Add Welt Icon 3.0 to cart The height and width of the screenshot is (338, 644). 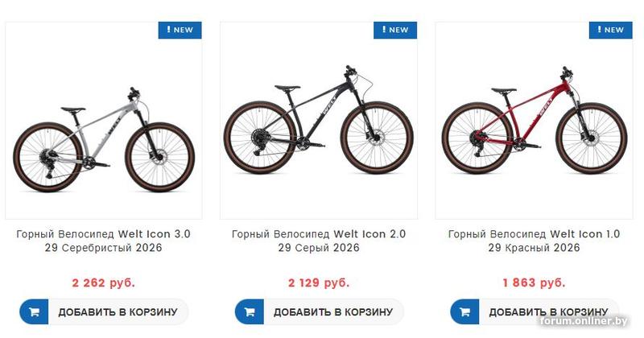pyautogui.click(x=118, y=311)
